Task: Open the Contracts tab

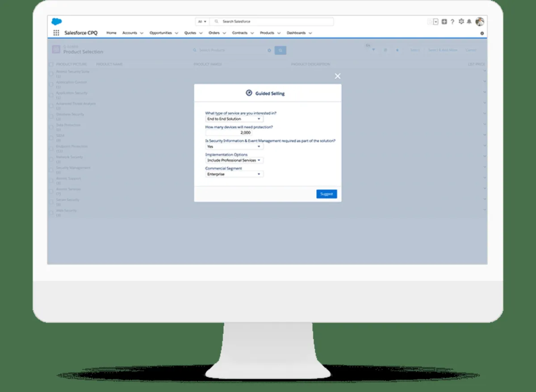Action: 240,33
